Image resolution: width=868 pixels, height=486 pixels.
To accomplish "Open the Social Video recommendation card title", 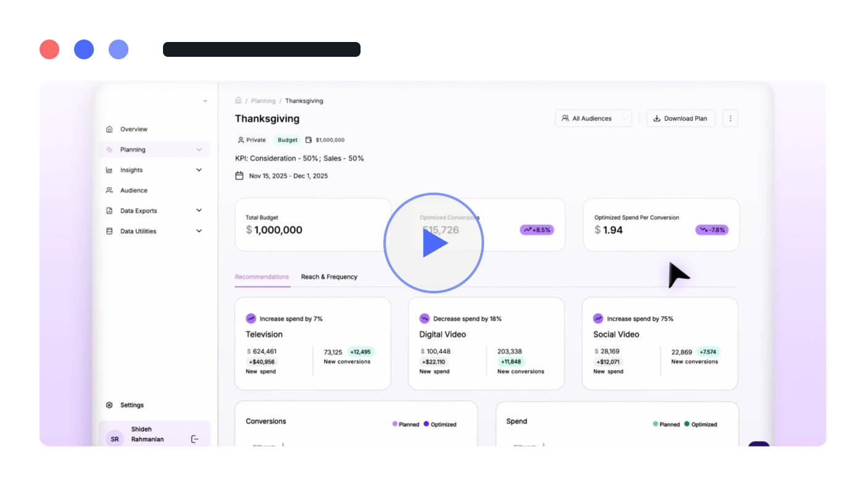I will (x=616, y=334).
